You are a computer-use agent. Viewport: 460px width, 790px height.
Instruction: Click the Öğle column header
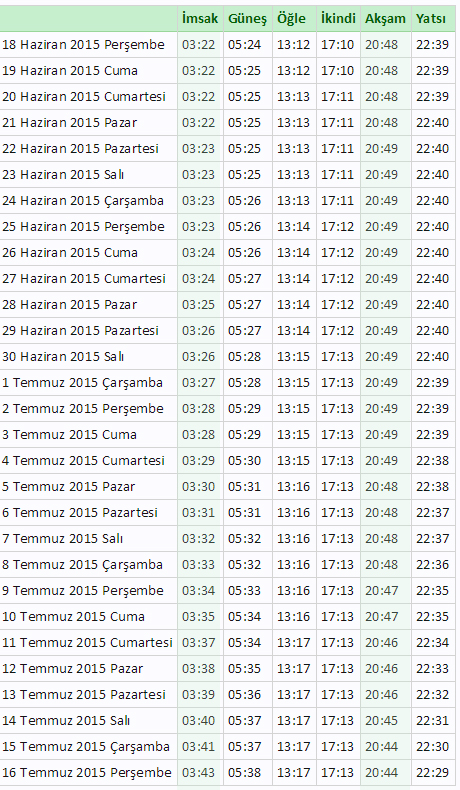291,19
